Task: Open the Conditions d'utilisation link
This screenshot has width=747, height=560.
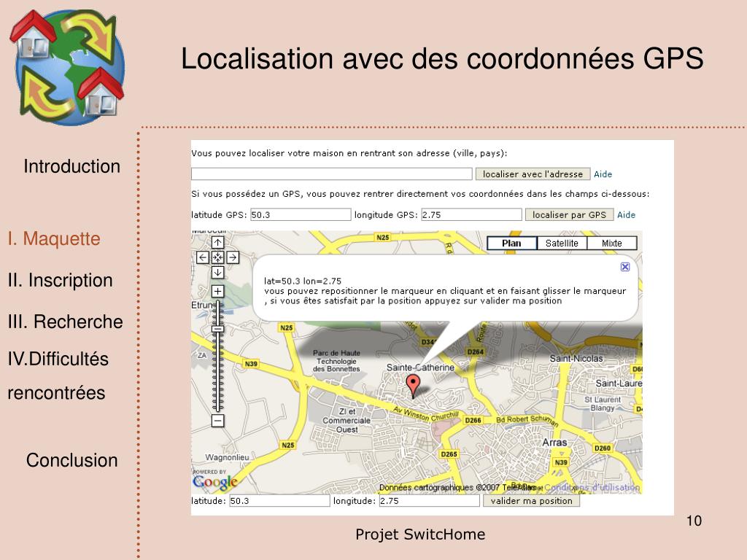Action: [x=592, y=488]
